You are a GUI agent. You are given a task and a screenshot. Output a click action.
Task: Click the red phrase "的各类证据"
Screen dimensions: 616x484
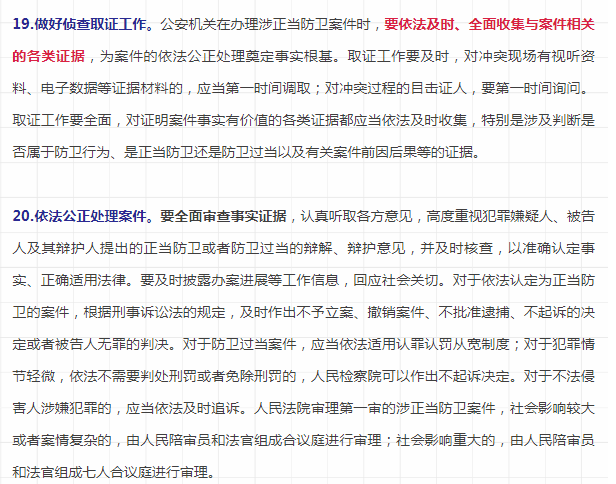[x=48, y=56]
